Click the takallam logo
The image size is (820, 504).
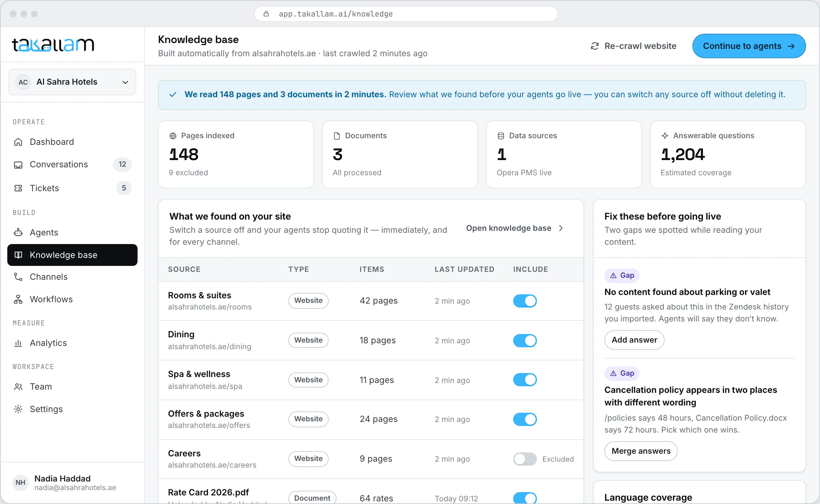point(53,45)
